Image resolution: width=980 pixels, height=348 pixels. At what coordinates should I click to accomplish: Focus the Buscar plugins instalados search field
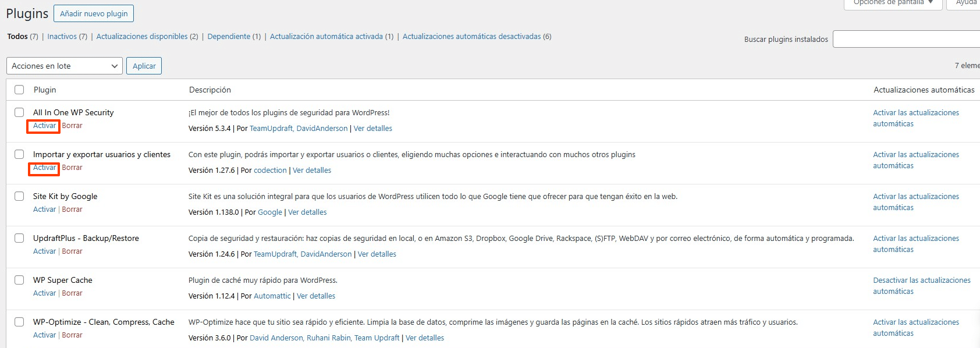coord(906,39)
